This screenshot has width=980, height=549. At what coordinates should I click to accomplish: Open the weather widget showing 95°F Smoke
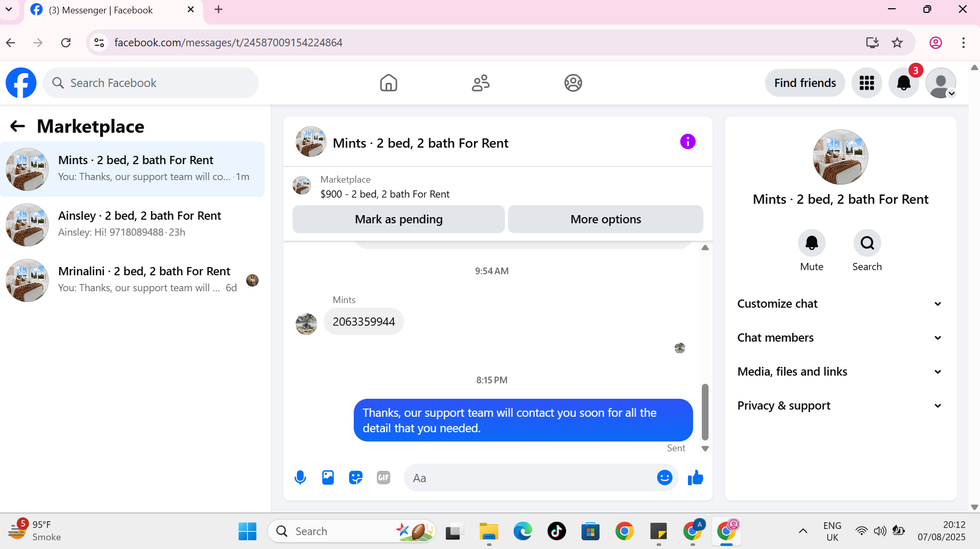tap(35, 530)
